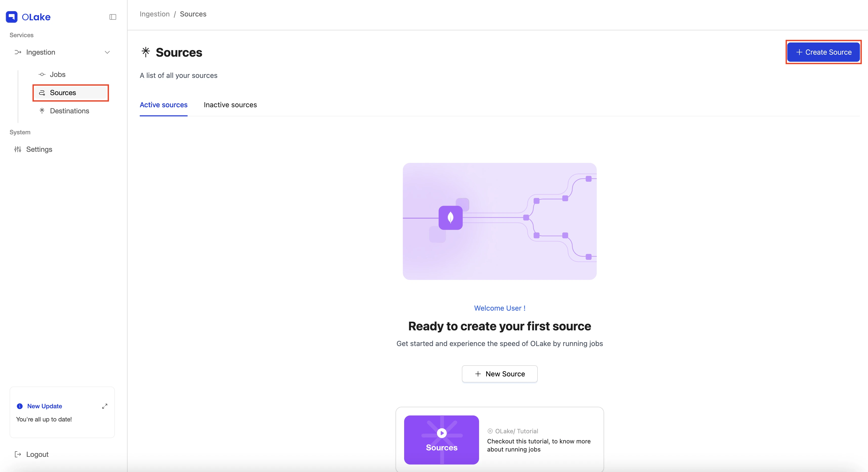The width and height of the screenshot is (868, 472).
Task: Switch to the Active sources tab
Action: 163,105
